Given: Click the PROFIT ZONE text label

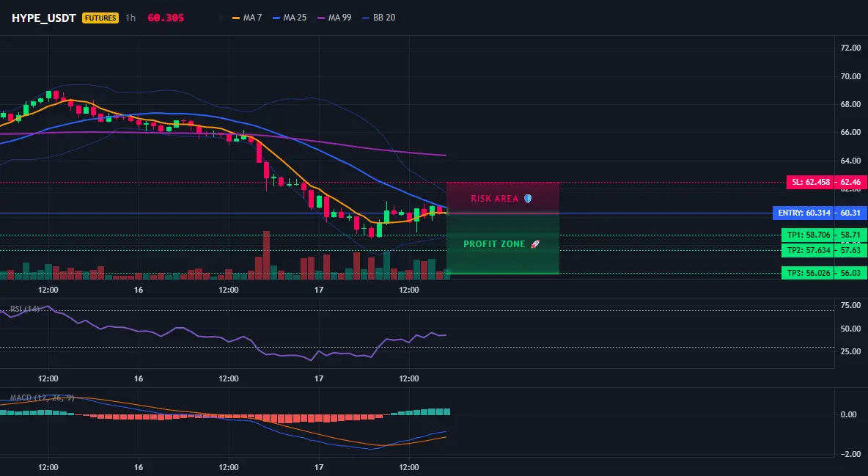Looking at the screenshot, I should point(494,244).
